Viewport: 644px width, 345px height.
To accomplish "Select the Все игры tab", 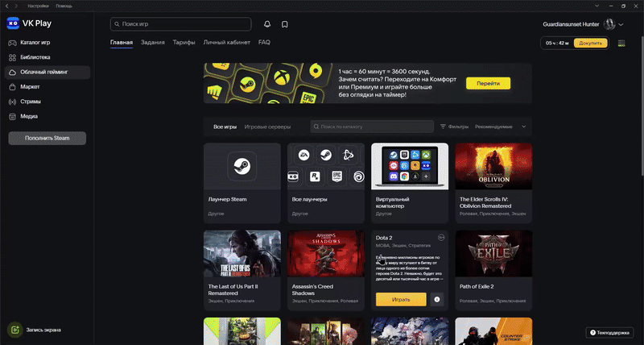I will pyautogui.click(x=225, y=127).
